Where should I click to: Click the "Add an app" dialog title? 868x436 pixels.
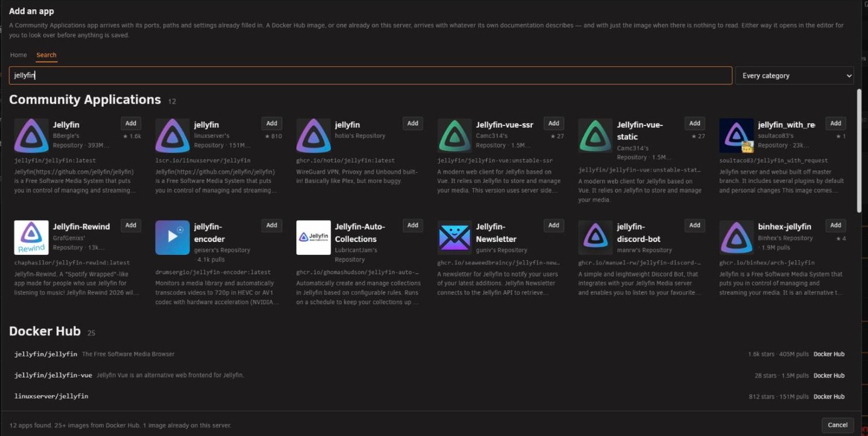[x=32, y=11]
